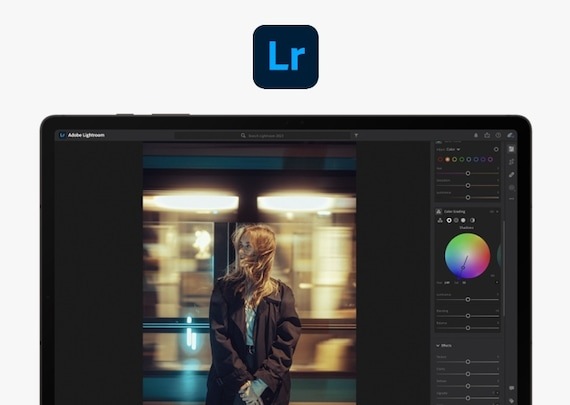
Task: Select the magenta color mixer swatch
Action: (490, 159)
